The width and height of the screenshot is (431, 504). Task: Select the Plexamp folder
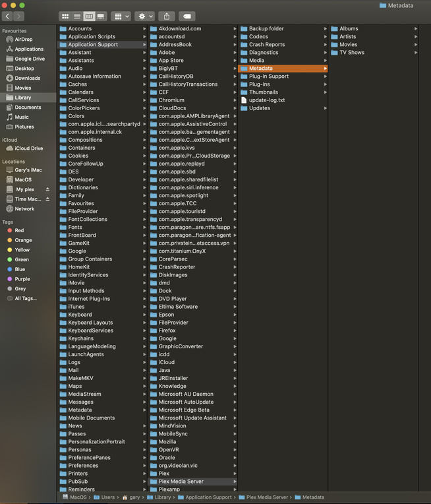pyautogui.click(x=193, y=489)
